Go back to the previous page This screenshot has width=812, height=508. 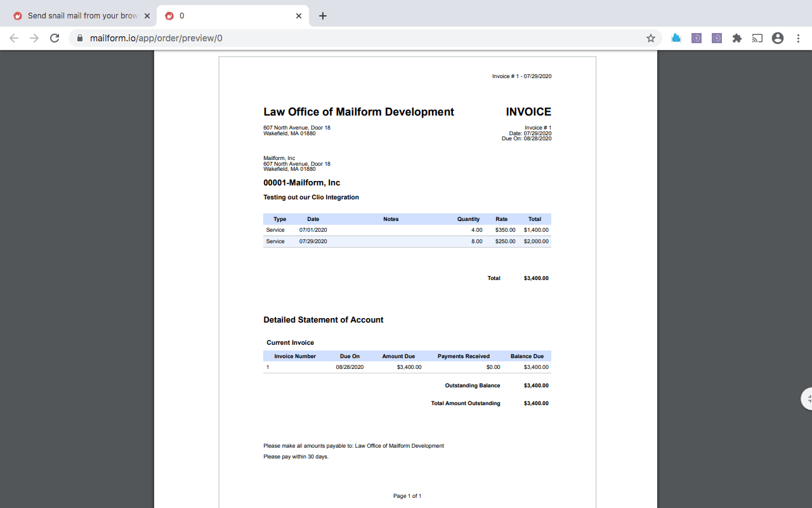pyautogui.click(x=14, y=38)
